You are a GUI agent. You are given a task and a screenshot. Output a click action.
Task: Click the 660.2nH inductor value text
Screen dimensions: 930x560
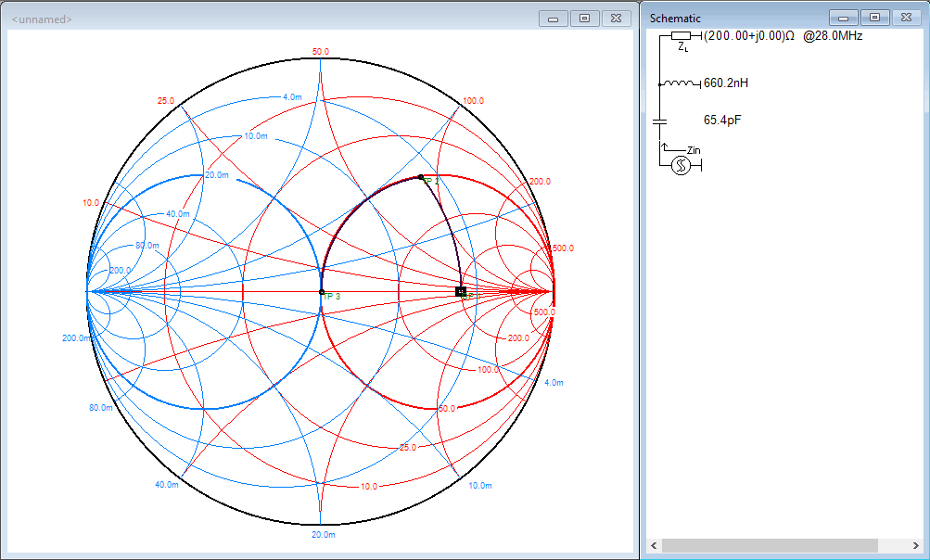point(726,83)
